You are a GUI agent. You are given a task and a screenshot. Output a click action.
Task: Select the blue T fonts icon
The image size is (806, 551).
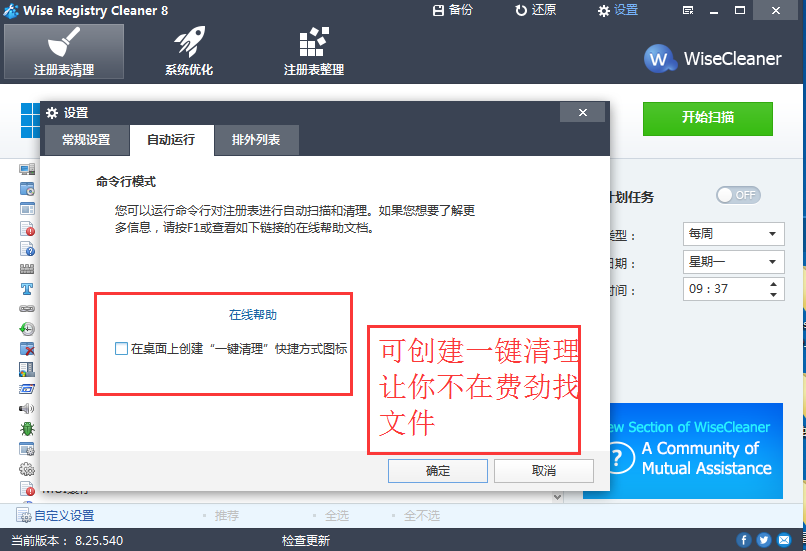coord(27,289)
